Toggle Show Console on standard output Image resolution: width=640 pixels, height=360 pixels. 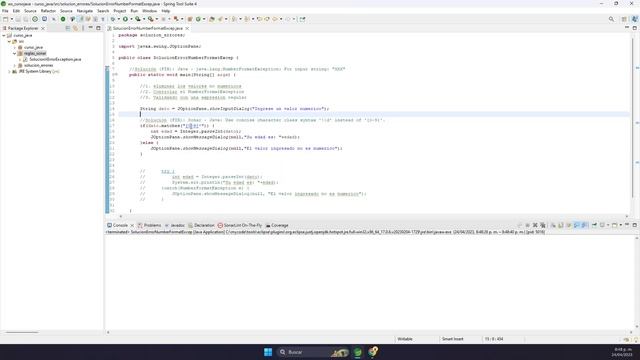[576, 225]
